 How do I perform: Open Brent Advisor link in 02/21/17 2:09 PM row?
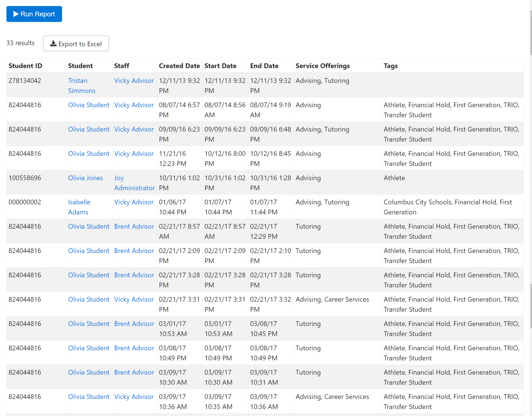pyautogui.click(x=134, y=251)
